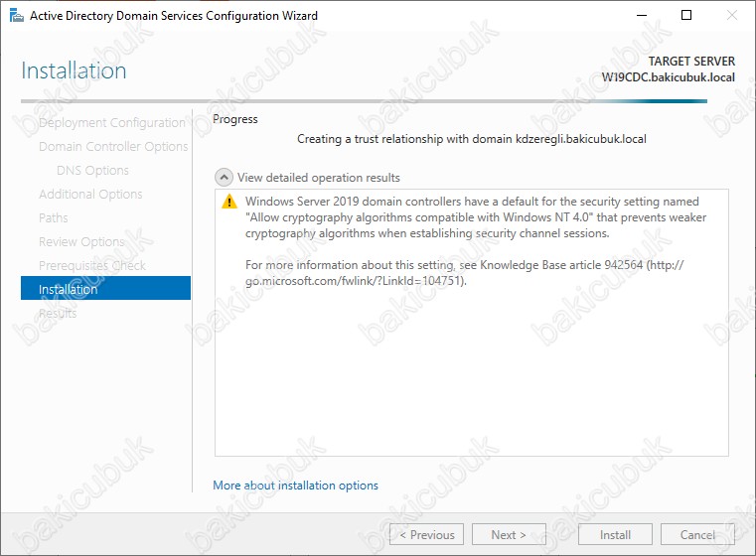
Task: Select the Additional Options step
Action: pyautogui.click(x=90, y=195)
